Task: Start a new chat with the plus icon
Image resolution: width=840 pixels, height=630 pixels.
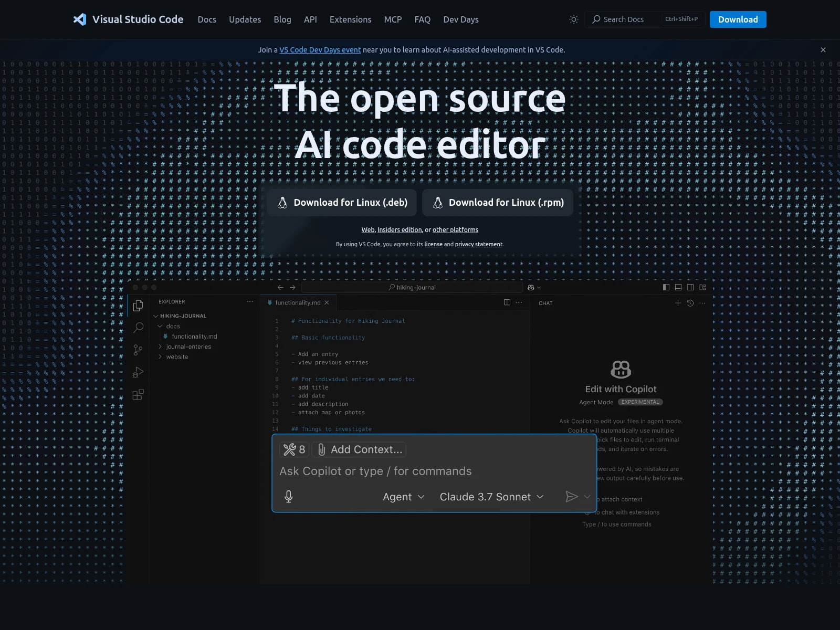Action: (x=678, y=303)
